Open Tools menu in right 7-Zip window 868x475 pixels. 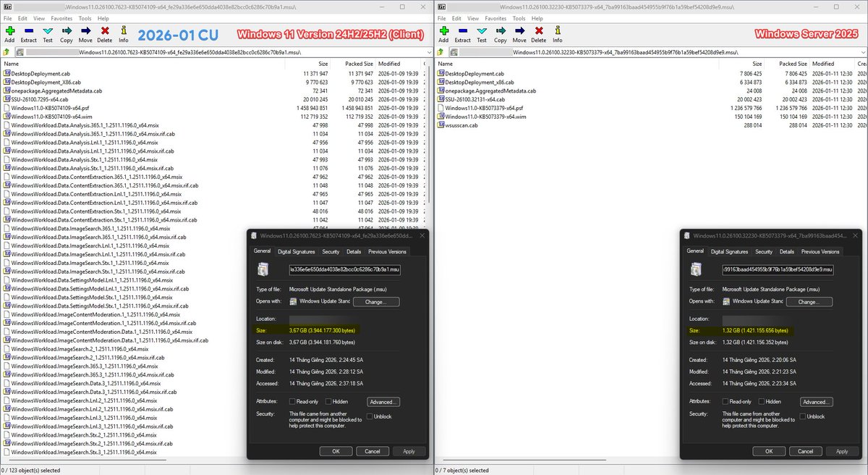click(519, 17)
